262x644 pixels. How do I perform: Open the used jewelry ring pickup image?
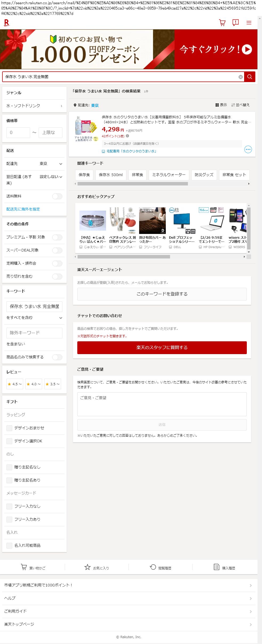click(92, 220)
